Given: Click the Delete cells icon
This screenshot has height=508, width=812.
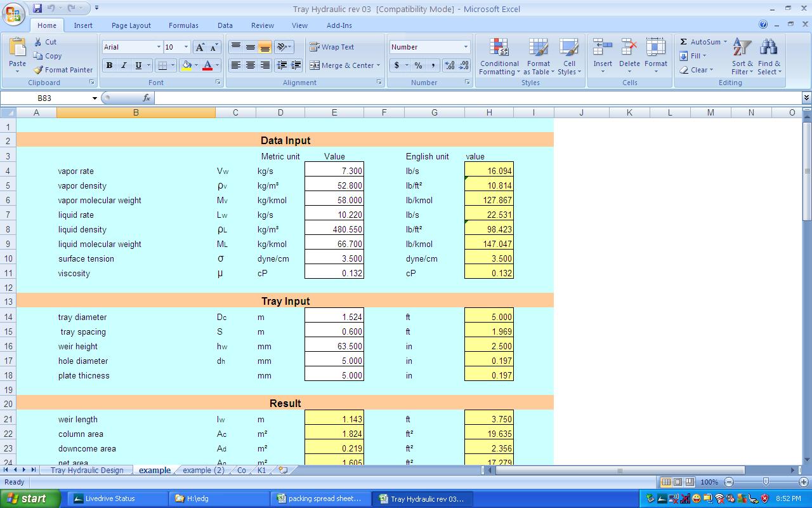Looking at the screenshot, I should click(629, 50).
